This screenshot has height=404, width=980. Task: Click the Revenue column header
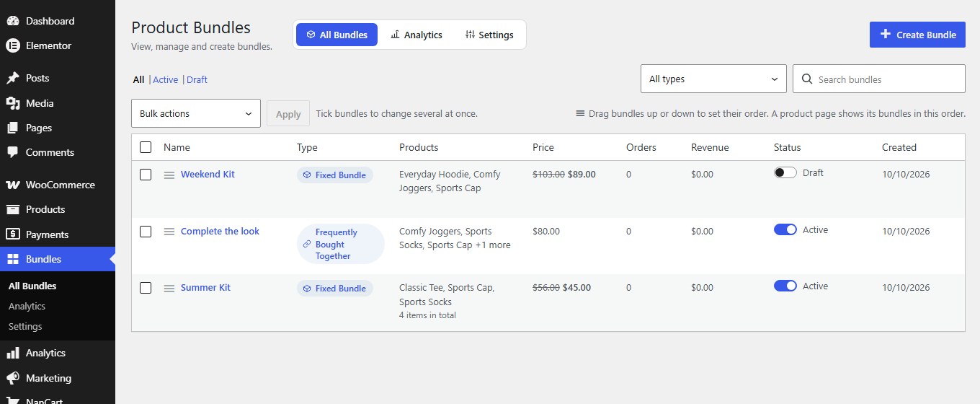click(x=710, y=147)
